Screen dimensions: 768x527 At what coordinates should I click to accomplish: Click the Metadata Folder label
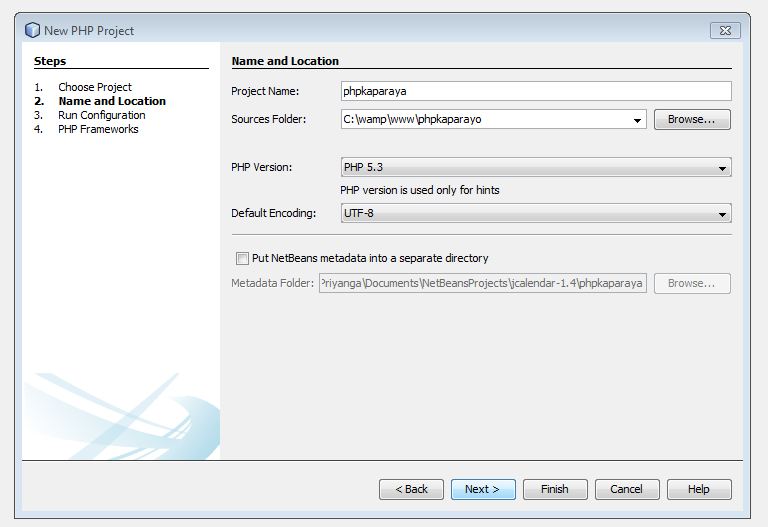click(272, 283)
